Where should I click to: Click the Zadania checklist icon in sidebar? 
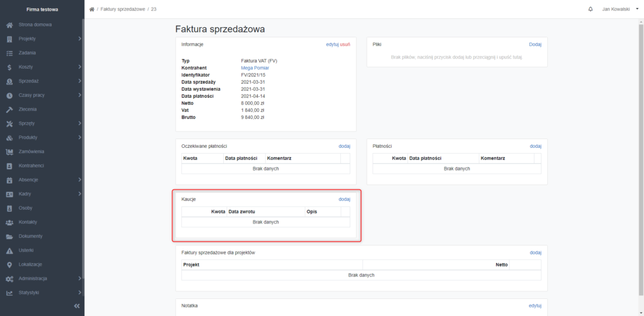pos(10,53)
